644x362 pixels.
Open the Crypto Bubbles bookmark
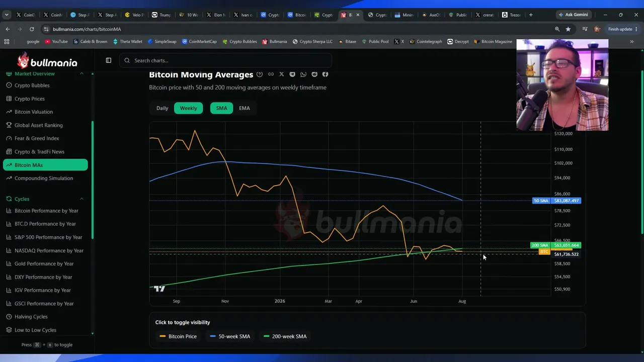tap(239, 42)
